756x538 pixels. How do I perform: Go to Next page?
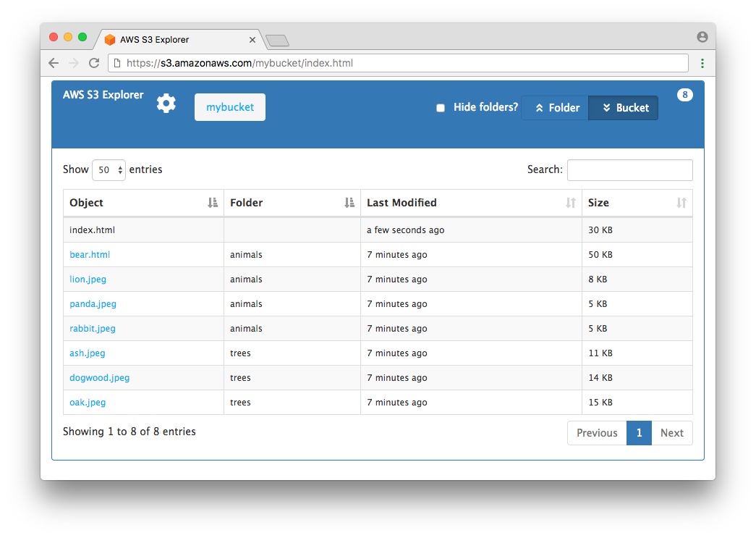point(671,433)
